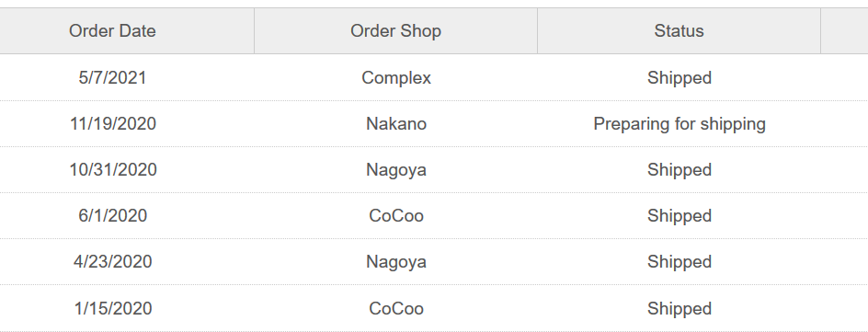This screenshot has width=868, height=332.
Task: Click Nagoya in the 4/23/2020 row
Action: pos(395,261)
